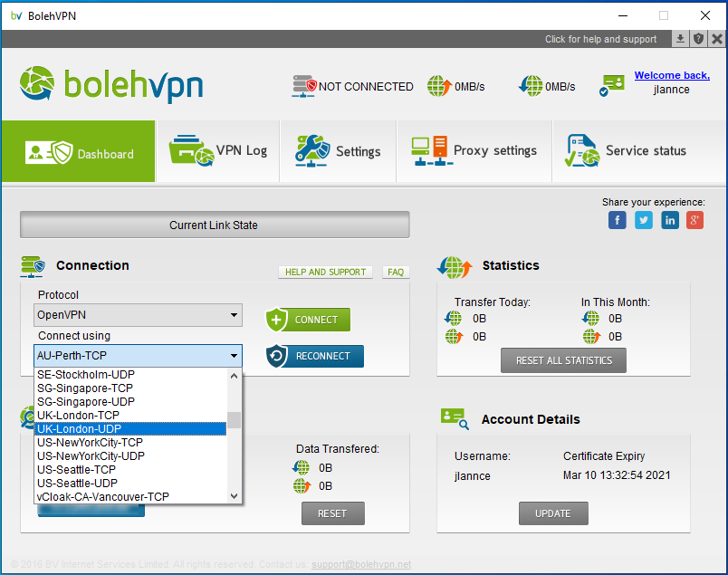Open the Settings tab
Image resolution: width=728 pixels, height=575 pixels.
pos(338,151)
